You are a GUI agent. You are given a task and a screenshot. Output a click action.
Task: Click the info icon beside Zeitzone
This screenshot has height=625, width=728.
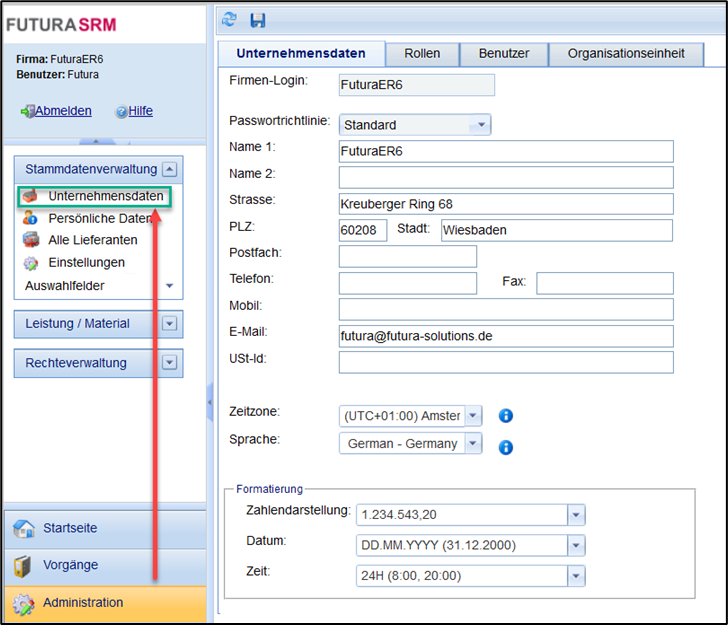click(x=506, y=416)
